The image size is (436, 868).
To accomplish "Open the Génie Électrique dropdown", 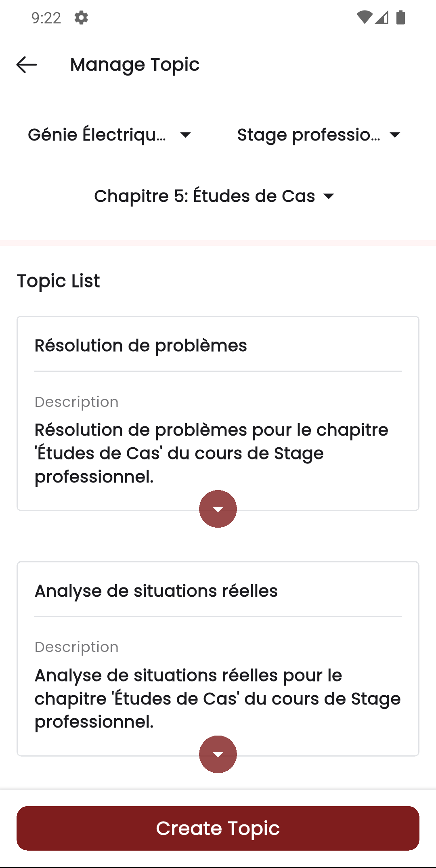I will point(110,134).
